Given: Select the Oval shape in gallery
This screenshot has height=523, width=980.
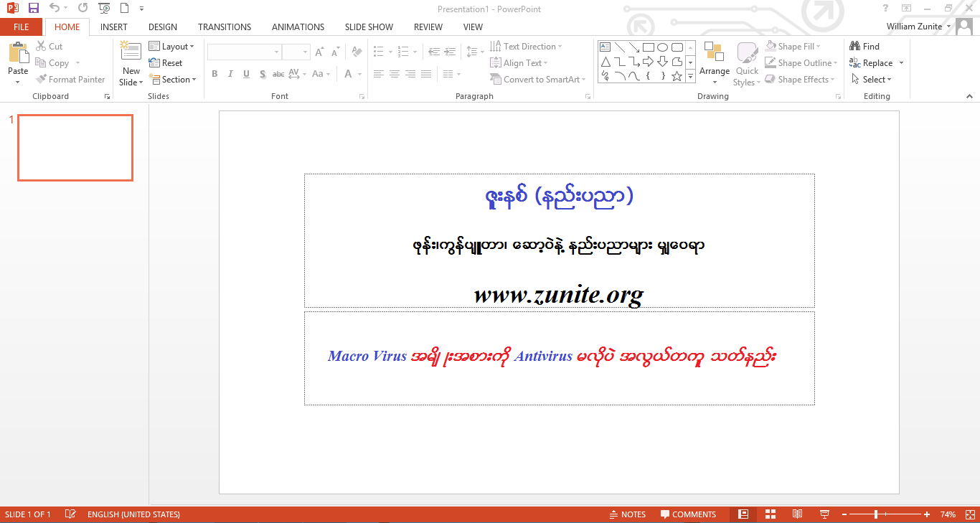Looking at the screenshot, I should [663, 47].
